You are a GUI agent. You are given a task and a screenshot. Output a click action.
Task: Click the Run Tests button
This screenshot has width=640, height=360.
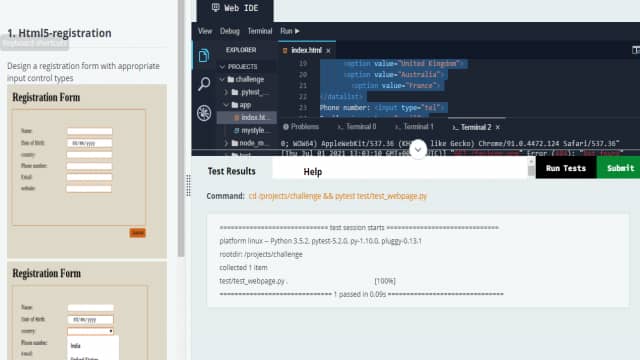point(566,168)
